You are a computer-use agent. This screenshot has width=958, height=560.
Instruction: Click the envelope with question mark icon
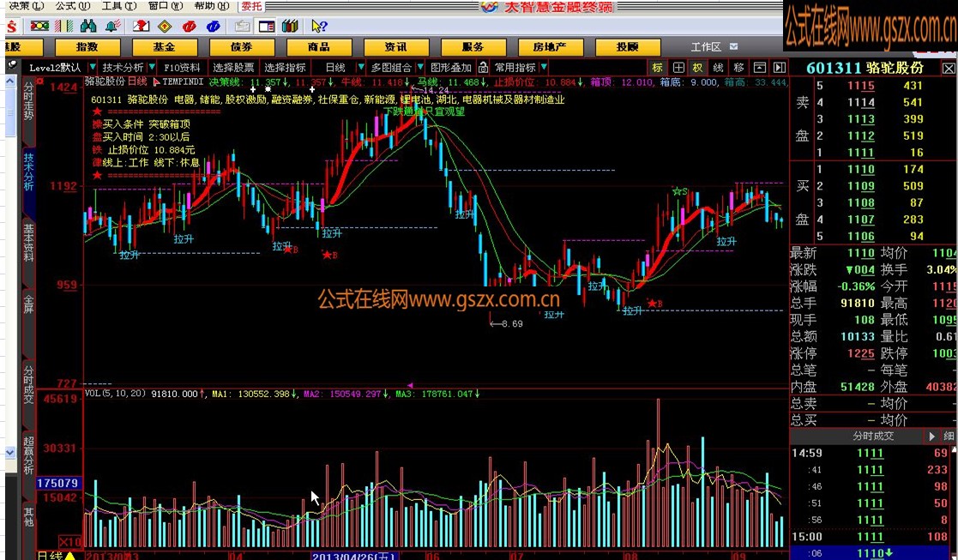point(142,27)
